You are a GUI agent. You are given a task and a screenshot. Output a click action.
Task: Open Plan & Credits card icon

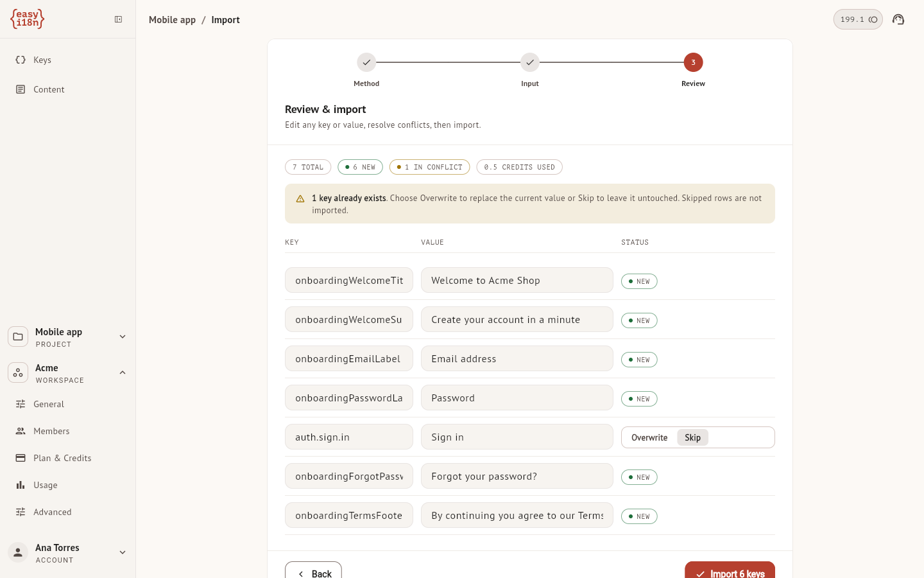coord(21,458)
